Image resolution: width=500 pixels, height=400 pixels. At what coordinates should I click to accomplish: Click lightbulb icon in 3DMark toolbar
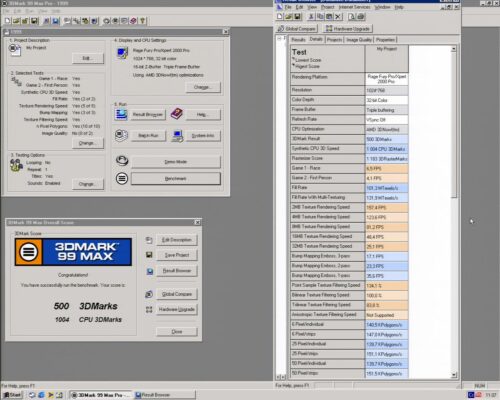click(x=142, y=21)
